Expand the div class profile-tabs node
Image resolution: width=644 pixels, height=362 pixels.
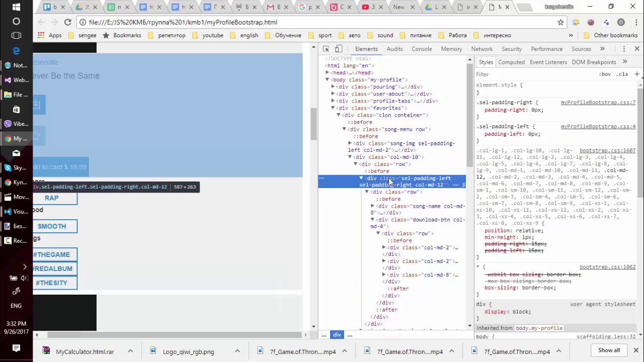333,101
